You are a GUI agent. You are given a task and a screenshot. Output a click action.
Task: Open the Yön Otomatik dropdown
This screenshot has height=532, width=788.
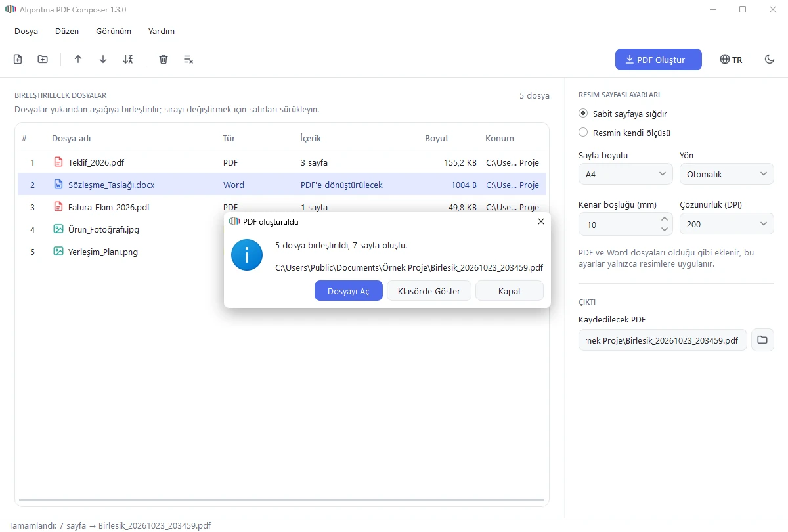(727, 174)
